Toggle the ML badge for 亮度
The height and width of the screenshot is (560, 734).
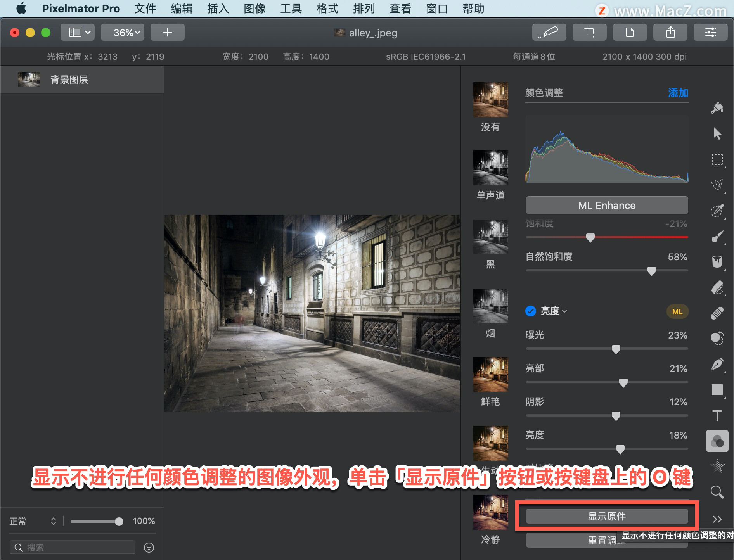pos(677,311)
